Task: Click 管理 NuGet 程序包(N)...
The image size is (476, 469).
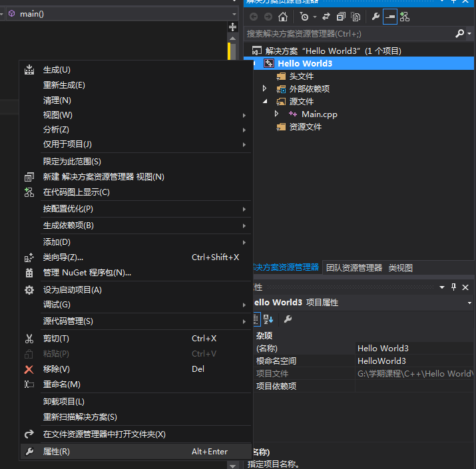Action: coord(135,273)
